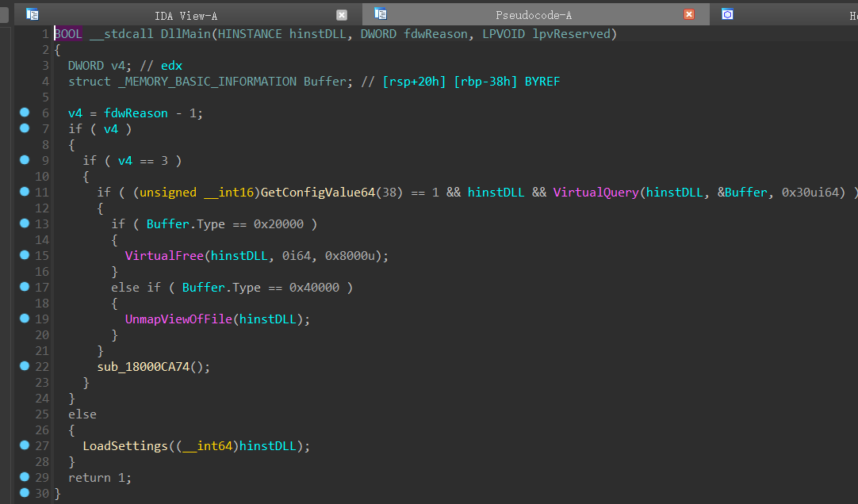Toggle the breakpoint on the LoadSettings line
The width and height of the screenshot is (858, 504).
(24, 445)
